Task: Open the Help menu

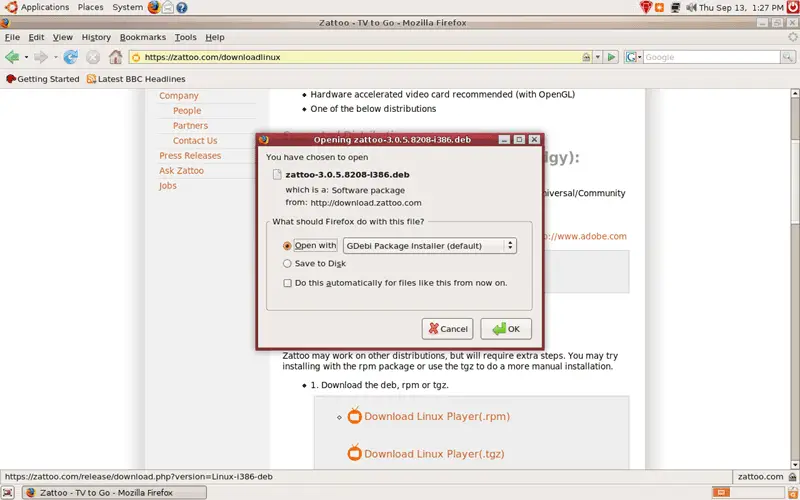Action: pos(215,37)
